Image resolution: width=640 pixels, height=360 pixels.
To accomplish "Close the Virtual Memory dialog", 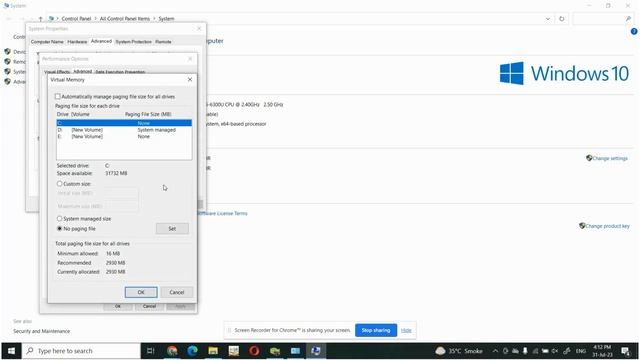I will click(190, 80).
